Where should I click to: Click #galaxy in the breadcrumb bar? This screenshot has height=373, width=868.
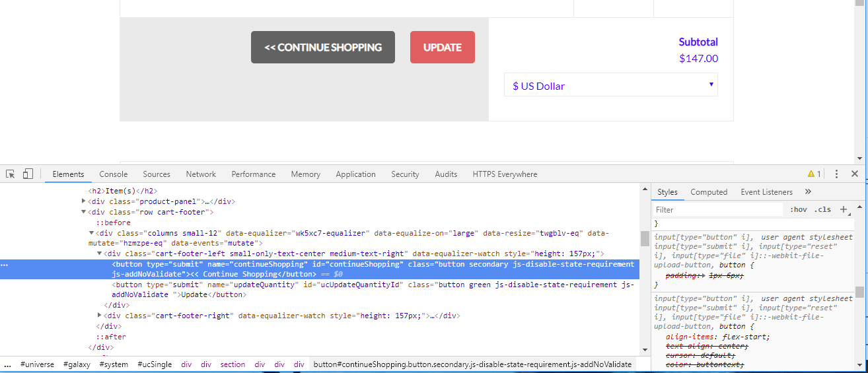pyautogui.click(x=77, y=364)
